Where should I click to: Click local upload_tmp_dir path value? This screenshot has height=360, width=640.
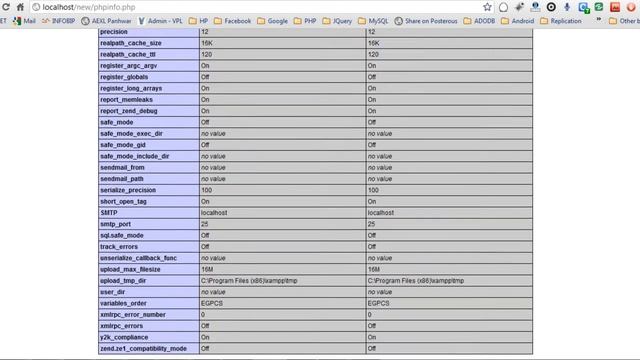pyautogui.click(x=249, y=281)
